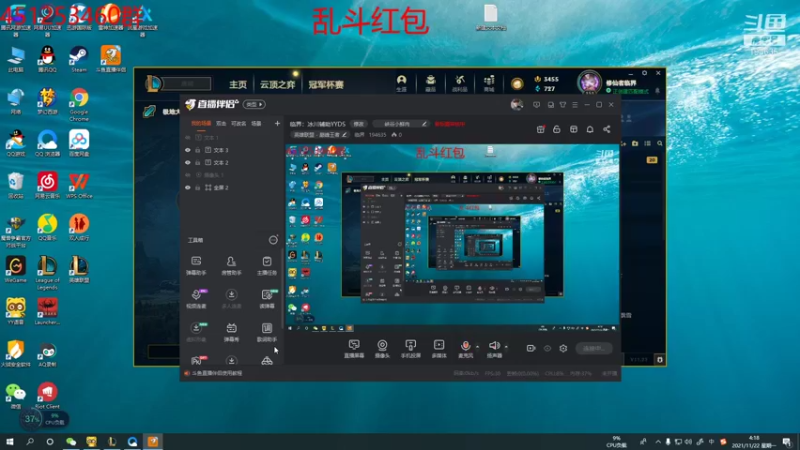Toggle visibility of 文本 2 layer
Viewport: 800px width, 450px height.
188,163
